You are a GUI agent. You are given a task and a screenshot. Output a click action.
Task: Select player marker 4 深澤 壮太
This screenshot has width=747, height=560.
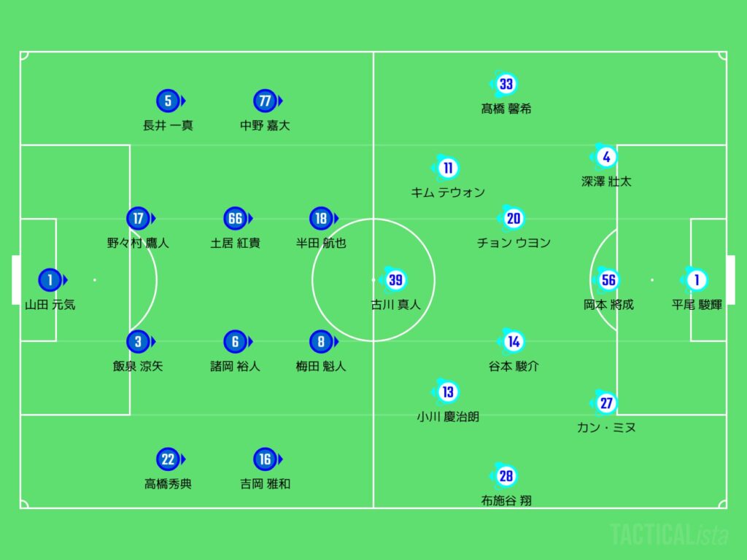[x=605, y=157]
